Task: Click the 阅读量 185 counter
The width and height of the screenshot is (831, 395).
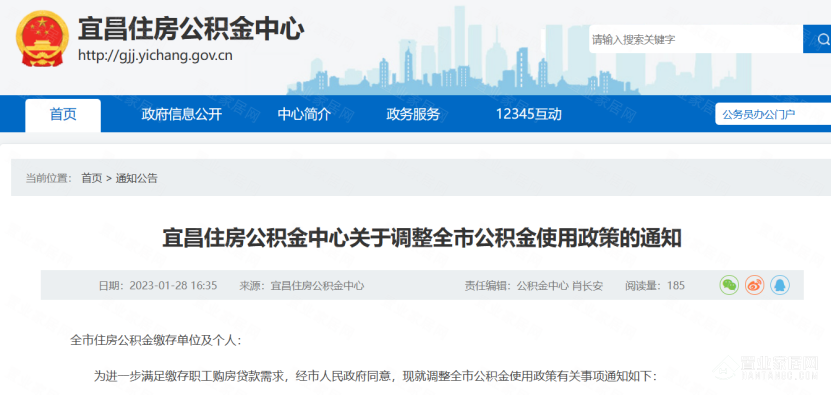Action: 655,286
